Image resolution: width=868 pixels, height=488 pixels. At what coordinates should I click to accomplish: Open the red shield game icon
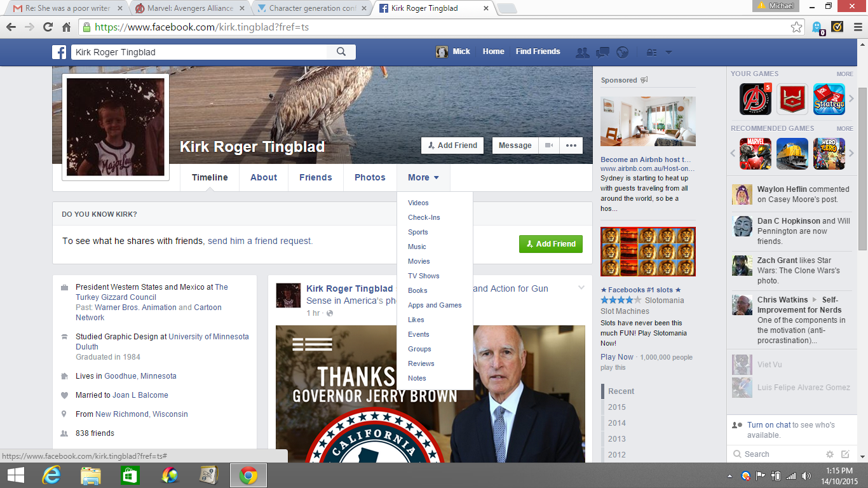click(x=792, y=99)
